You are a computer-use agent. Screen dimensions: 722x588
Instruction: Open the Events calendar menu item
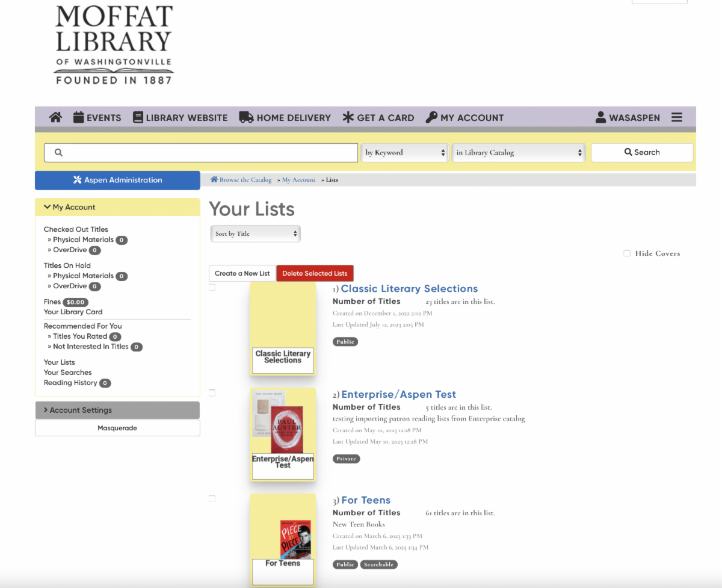tap(97, 117)
